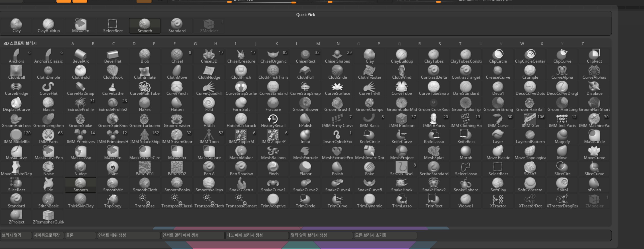644x249 pixels.
Task: Filter brushes by letter C
Action: (113, 44)
